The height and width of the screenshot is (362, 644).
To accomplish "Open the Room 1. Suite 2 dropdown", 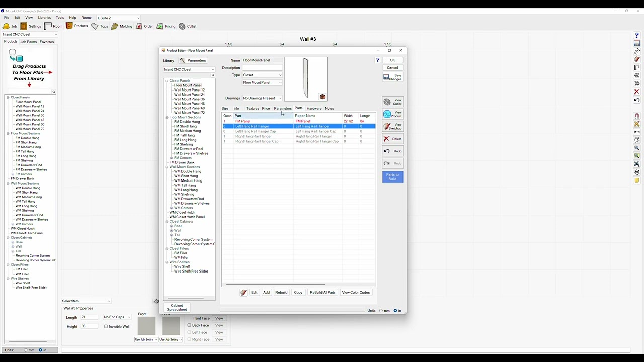I will (x=118, y=18).
